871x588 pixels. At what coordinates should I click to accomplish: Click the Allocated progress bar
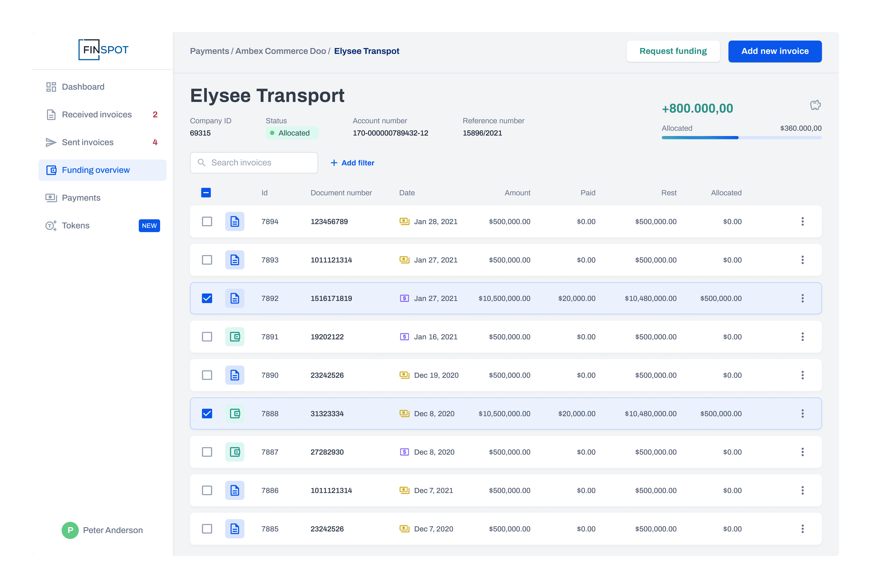(x=741, y=138)
